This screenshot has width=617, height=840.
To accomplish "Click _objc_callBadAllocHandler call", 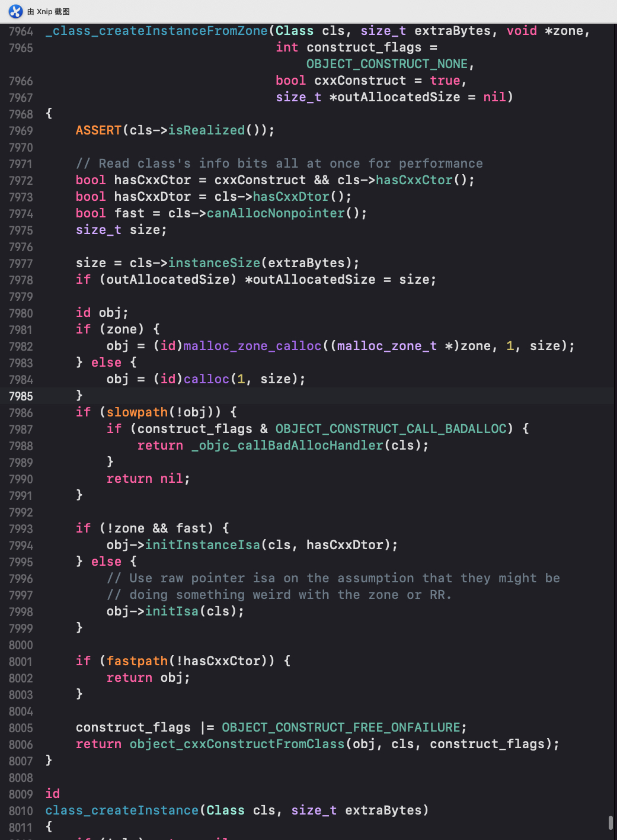I will pos(287,445).
